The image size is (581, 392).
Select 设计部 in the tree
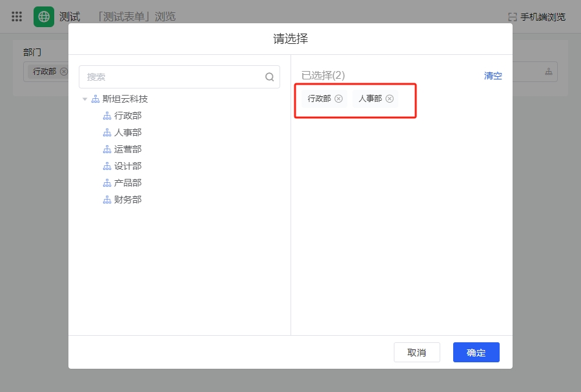point(128,167)
